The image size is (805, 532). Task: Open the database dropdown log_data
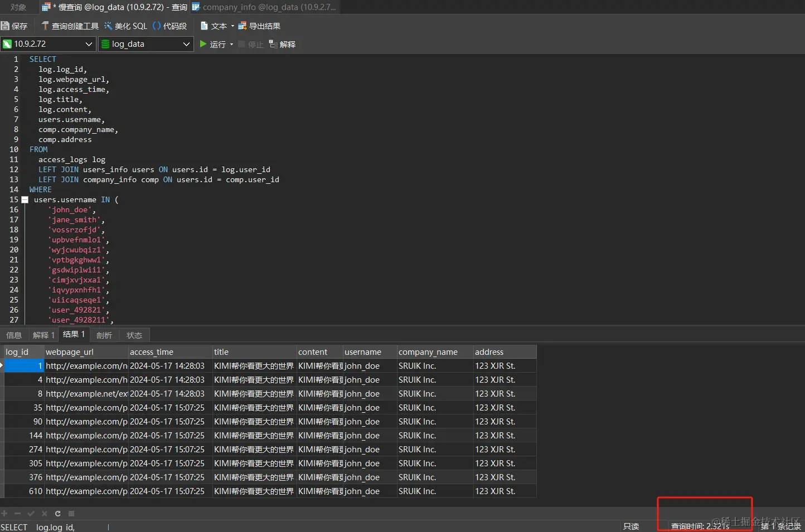click(x=146, y=44)
